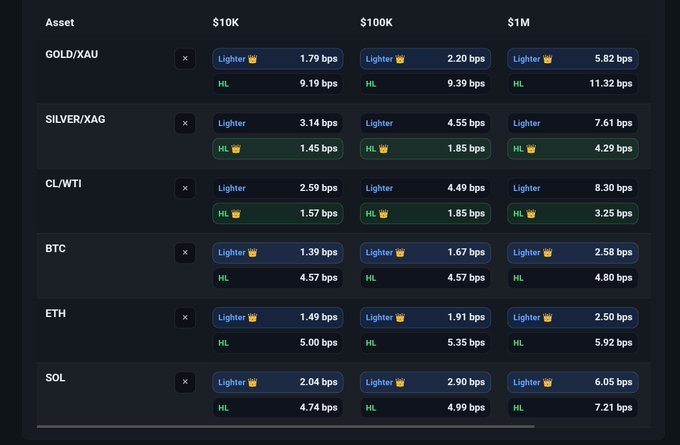
Task: Click Lighter 2.50 bps ETH cell
Action: pyautogui.click(x=572, y=317)
